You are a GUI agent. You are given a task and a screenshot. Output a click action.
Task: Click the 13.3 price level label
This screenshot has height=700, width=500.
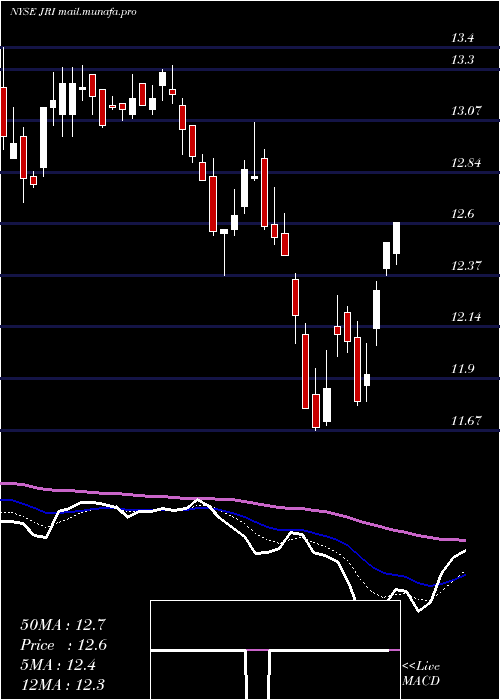pos(462,60)
